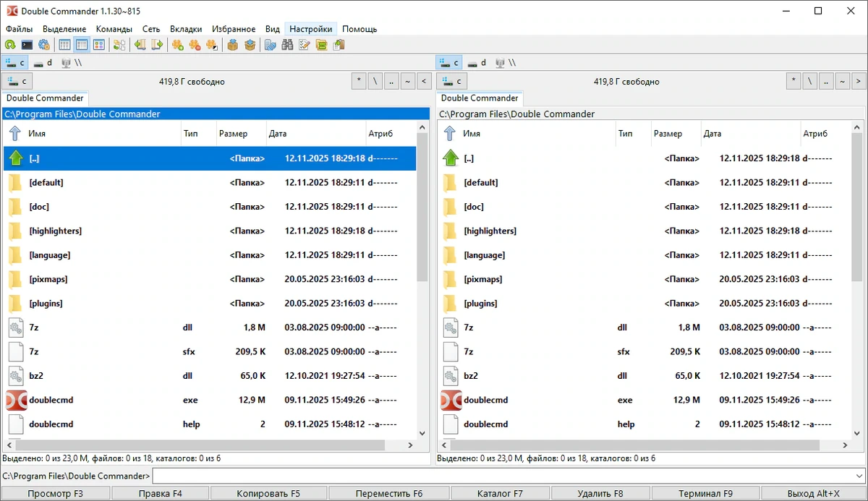
Task: Click the green Refresh toolbar icon
Action: 10,45
